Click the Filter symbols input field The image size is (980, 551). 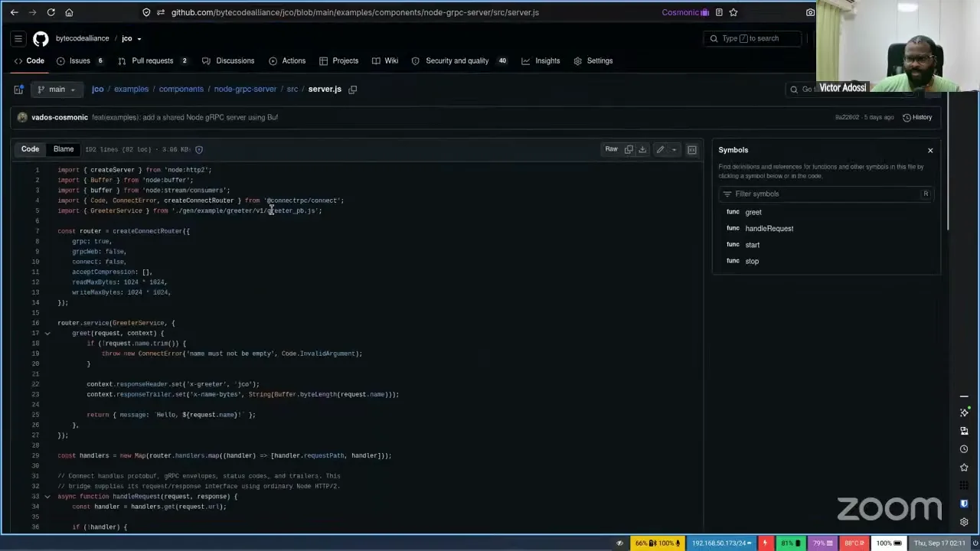825,194
